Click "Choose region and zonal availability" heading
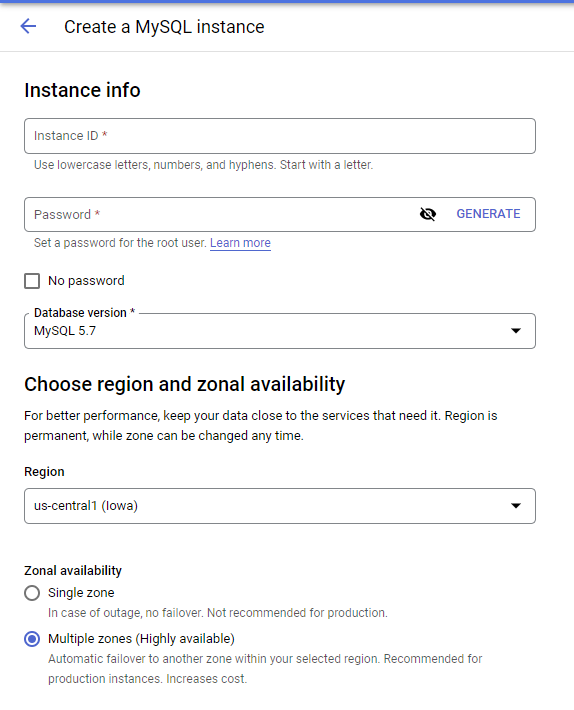This screenshot has width=574, height=710. point(185,384)
